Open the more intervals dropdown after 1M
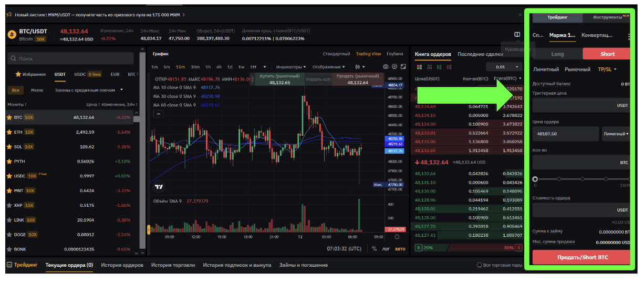 [x=265, y=67]
